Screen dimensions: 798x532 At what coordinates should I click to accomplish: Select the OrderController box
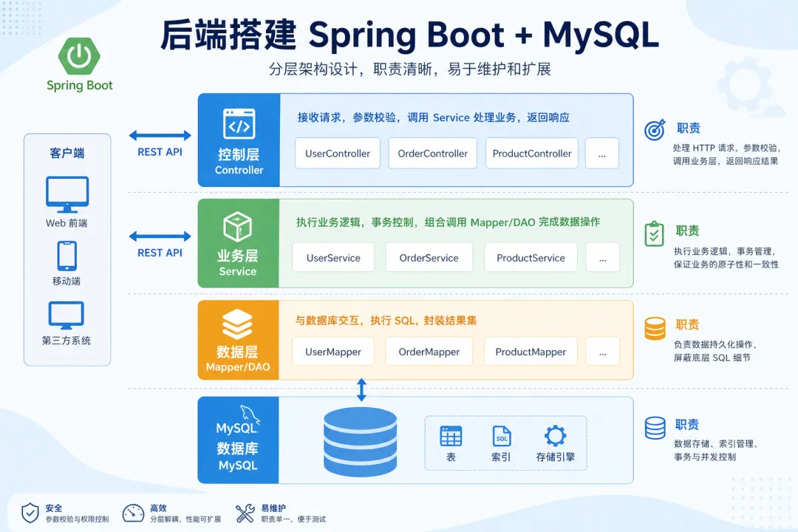point(432,153)
